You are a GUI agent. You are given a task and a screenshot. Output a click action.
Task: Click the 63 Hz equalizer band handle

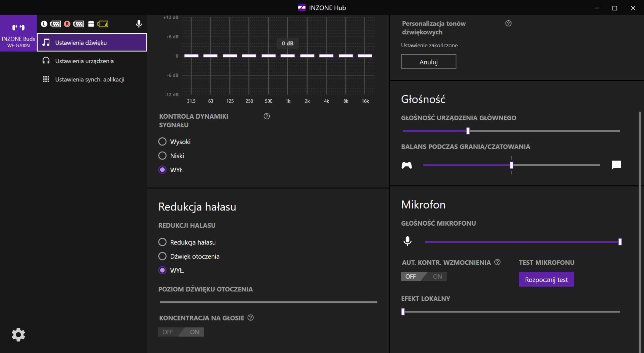point(210,56)
